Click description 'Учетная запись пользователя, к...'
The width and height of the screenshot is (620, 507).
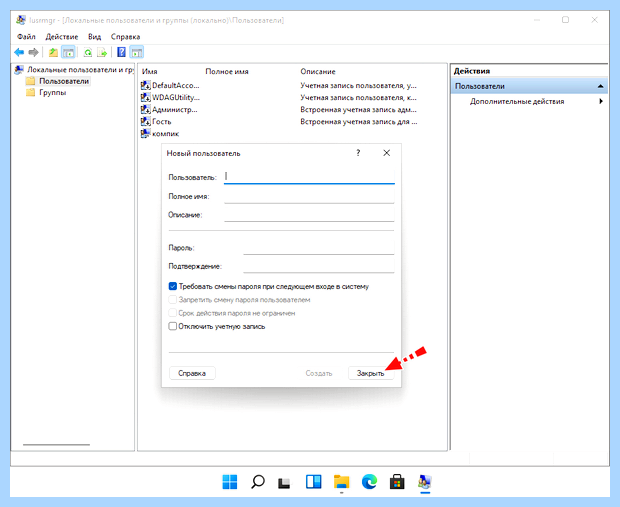click(358, 97)
